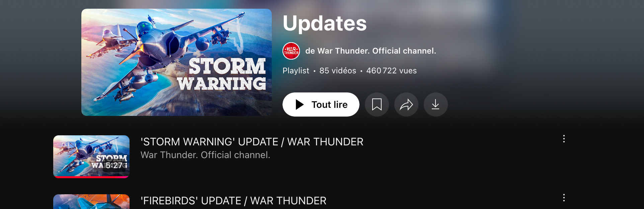Viewport: 644px width, 209px height.
Task: Click the War Thunder channel avatar
Action: click(291, 51)
